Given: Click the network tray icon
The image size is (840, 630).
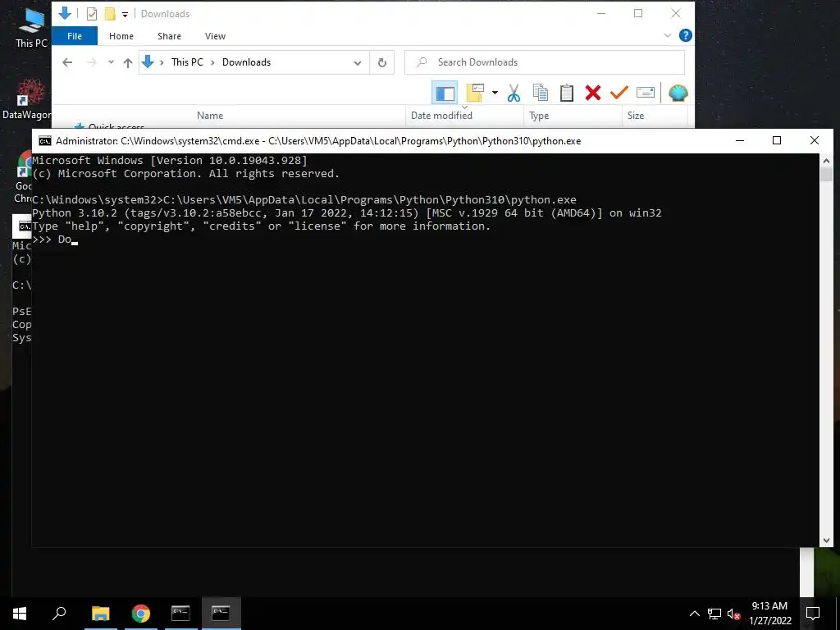Looking at the screenshot, I should (x=714, y=614).
